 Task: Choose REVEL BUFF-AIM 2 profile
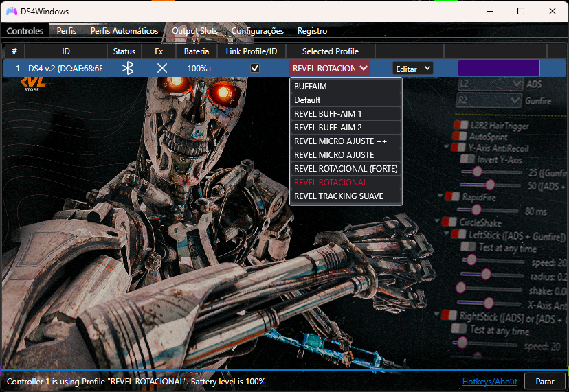point(346,128)
